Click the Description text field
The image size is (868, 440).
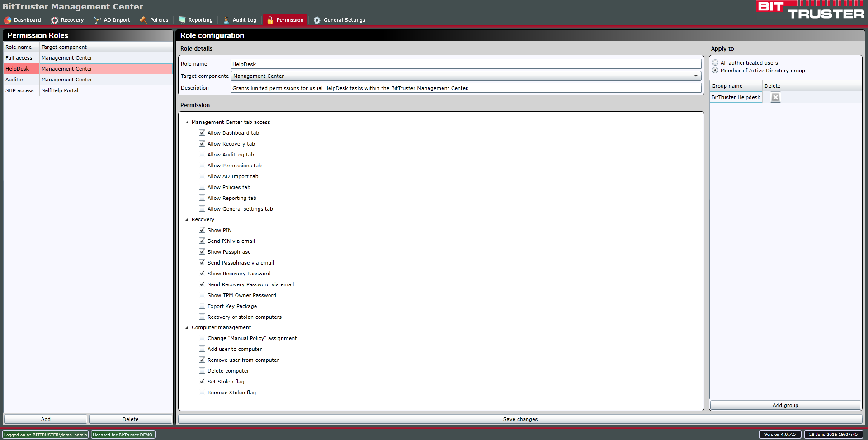[x=466, y=88]
